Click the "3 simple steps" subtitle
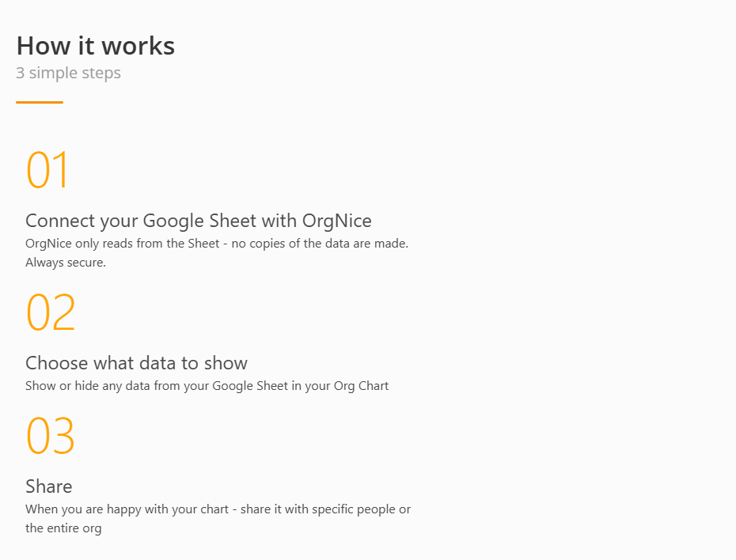 pyautogui.click(x=68, y=74)
